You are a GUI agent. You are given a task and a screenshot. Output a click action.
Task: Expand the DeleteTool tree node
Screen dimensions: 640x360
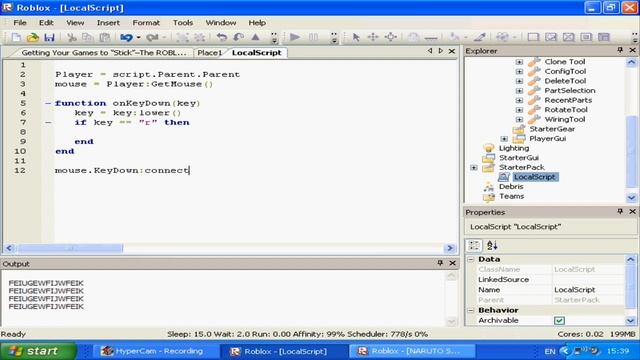519,81
